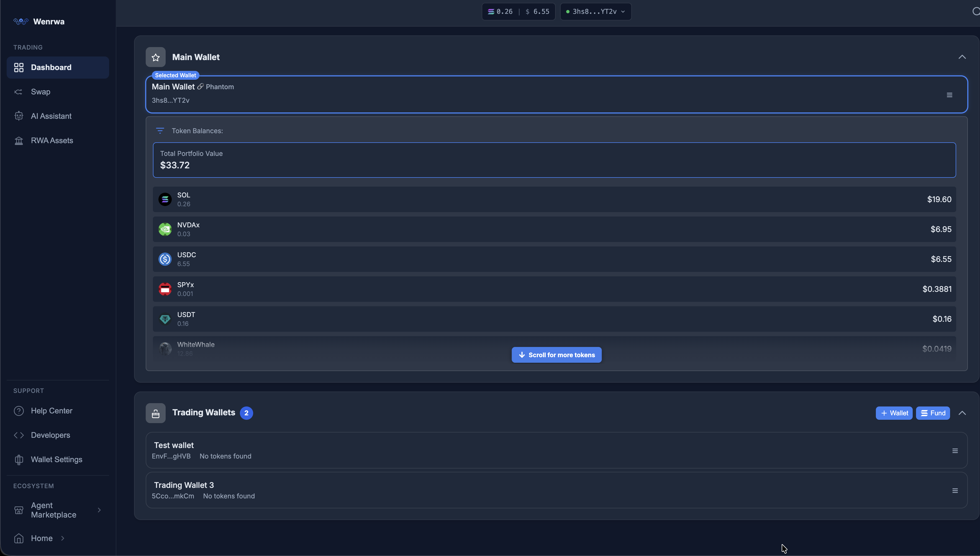Click the Agent Marketplace storefront icon
The height and width of the screenshot is (556, 980).
coord(19,510)
